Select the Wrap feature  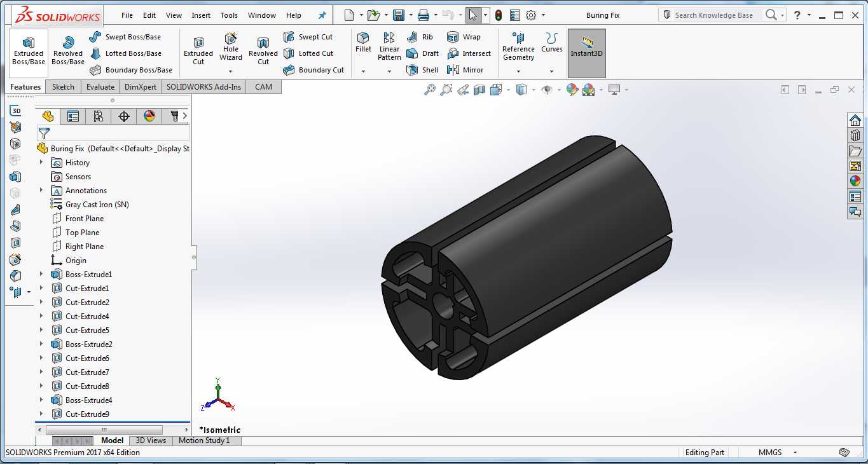pyautogui.click(x=464, y=37)
